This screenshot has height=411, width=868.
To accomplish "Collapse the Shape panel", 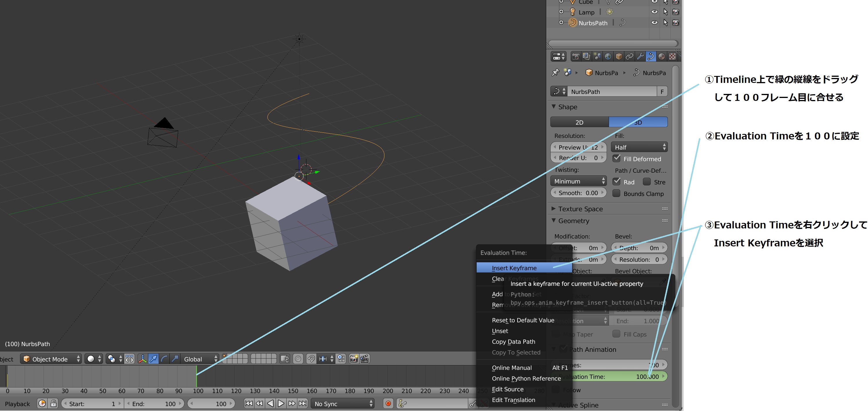I will (x=554, y=106).
